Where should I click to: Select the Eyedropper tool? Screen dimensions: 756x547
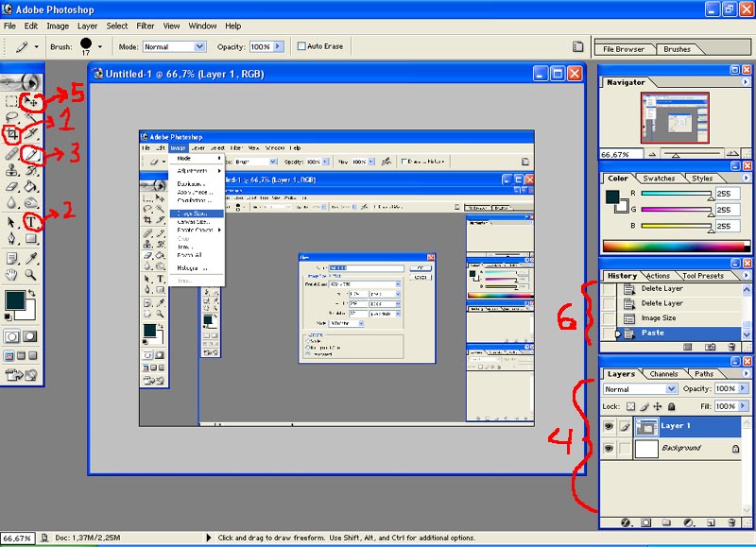point(31,257)
